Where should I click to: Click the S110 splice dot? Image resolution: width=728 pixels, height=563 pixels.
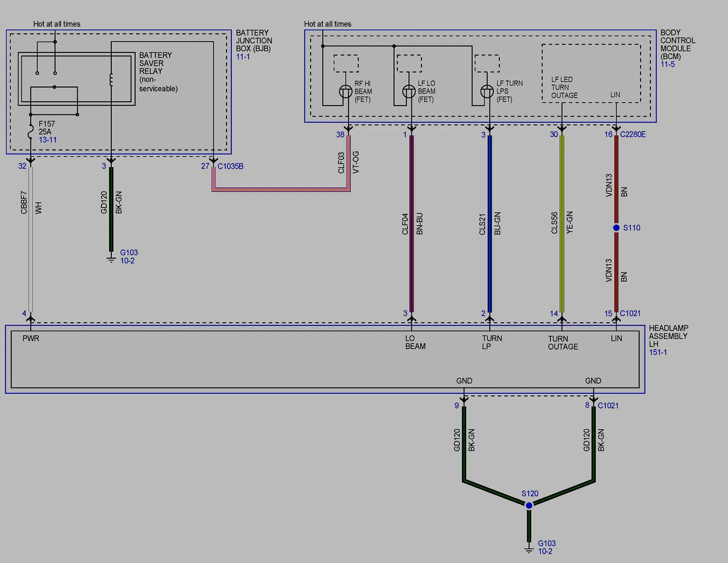[616, 228]
